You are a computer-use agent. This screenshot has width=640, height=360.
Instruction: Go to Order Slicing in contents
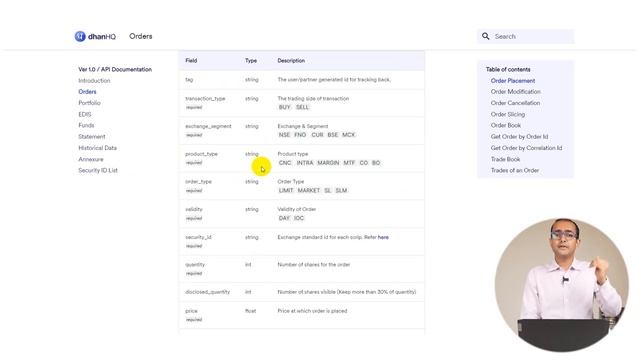click(508, 114)
